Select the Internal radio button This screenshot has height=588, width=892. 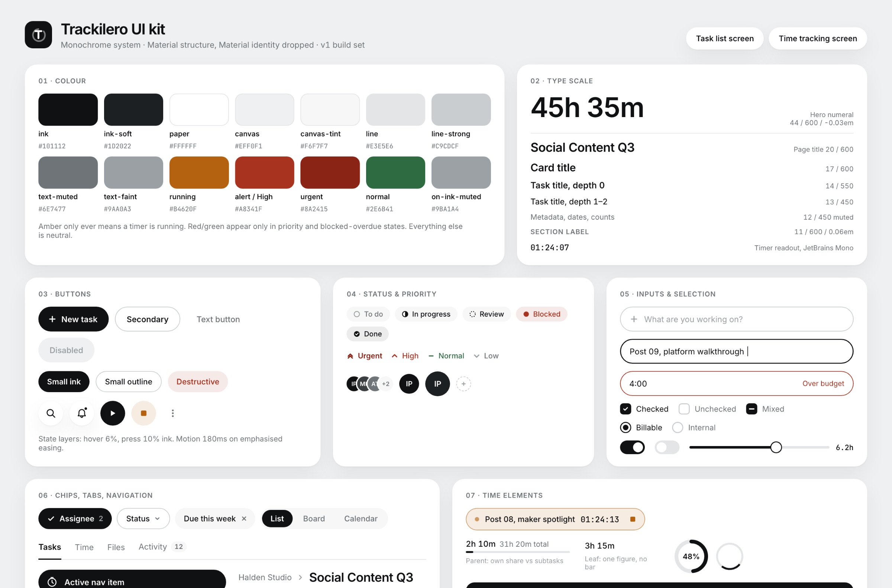678,427
